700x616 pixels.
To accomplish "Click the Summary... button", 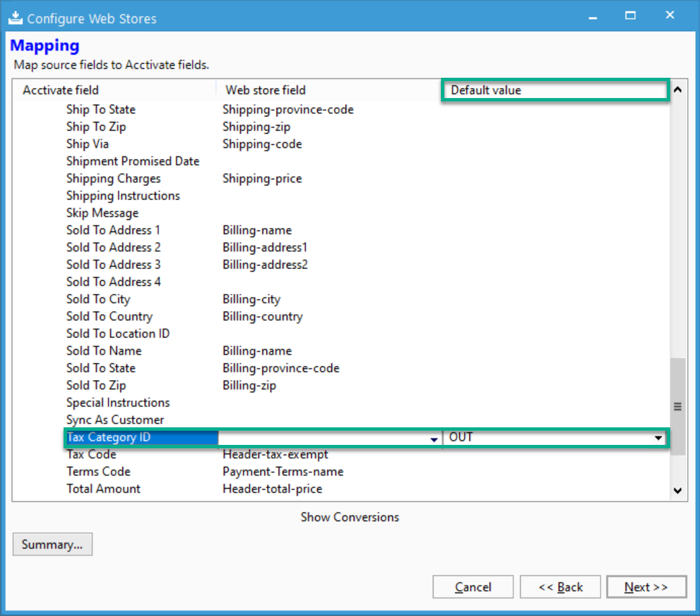I will tap(52, 544).
